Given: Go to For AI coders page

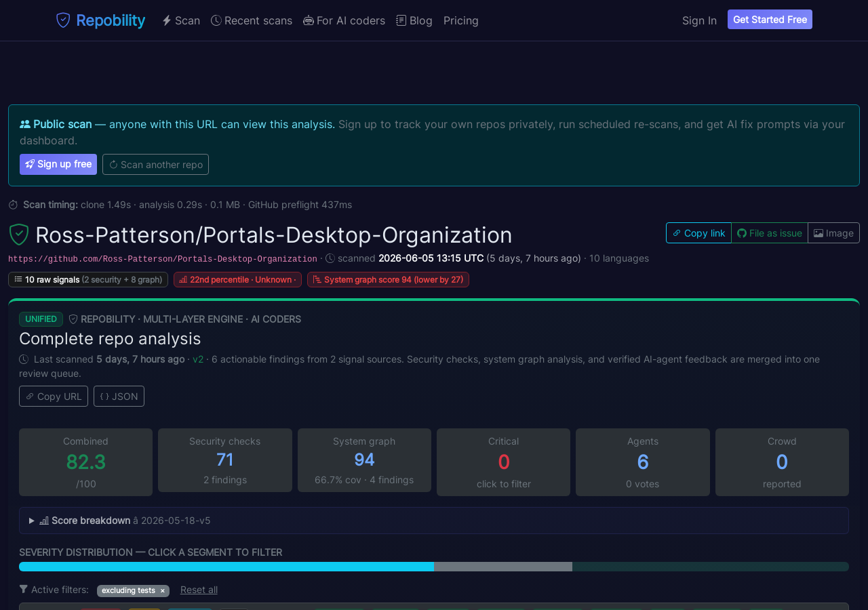Looking at the screenshot, I should tap(344, 20).
